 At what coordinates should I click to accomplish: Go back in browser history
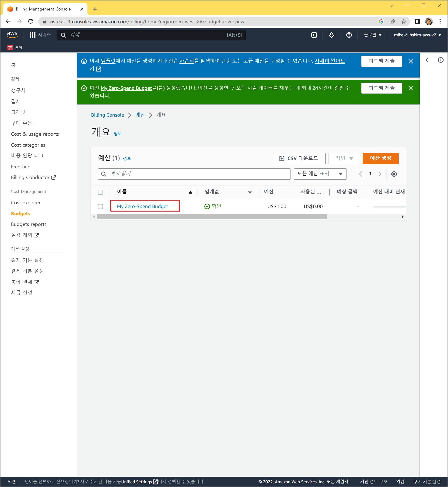8,21
